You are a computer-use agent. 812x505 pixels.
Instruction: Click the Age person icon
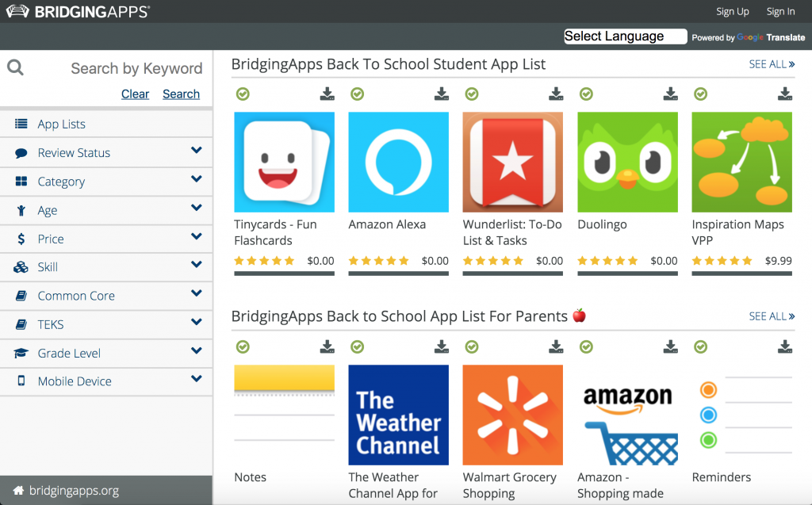pyautogui.click(x=21, y=210)
